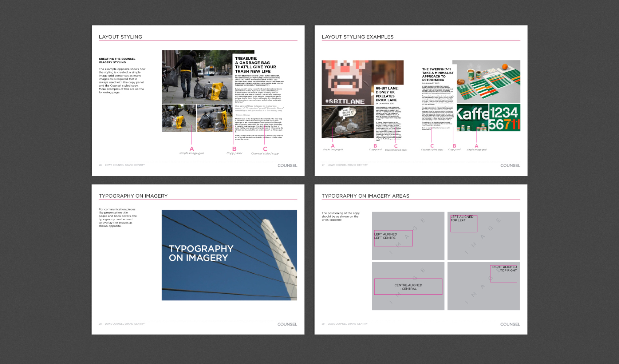
Task: Select the Left Aligned Top Left pink box
Action: (x=464, y=223)
